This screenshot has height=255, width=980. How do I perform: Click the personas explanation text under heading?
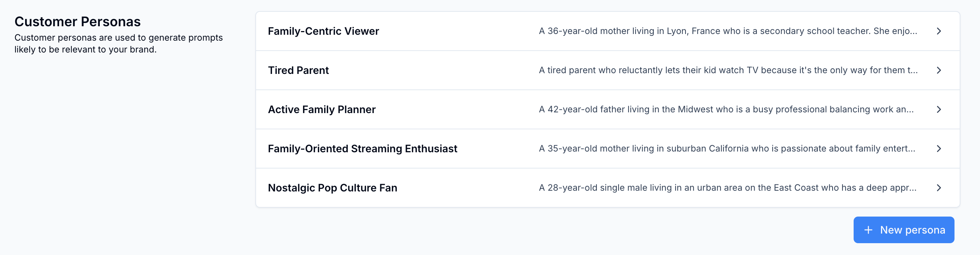click(x=118, y=43)
